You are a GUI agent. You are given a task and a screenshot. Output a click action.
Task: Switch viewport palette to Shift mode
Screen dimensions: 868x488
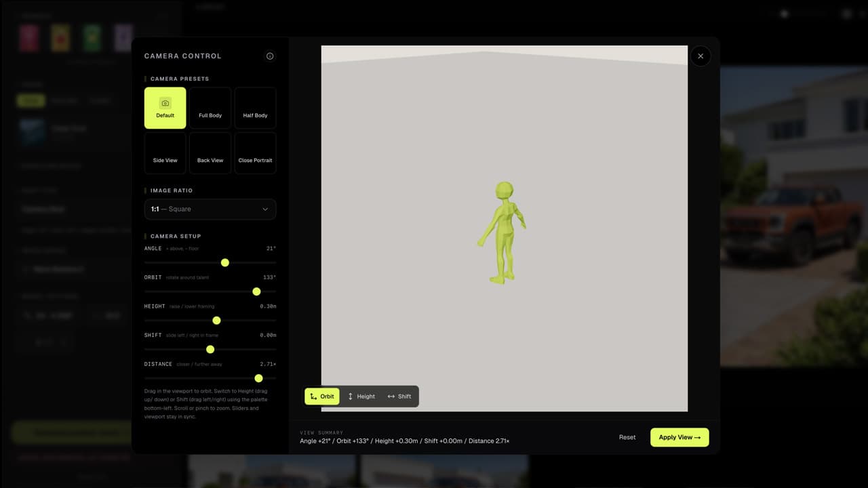click(x=399, y=396)
